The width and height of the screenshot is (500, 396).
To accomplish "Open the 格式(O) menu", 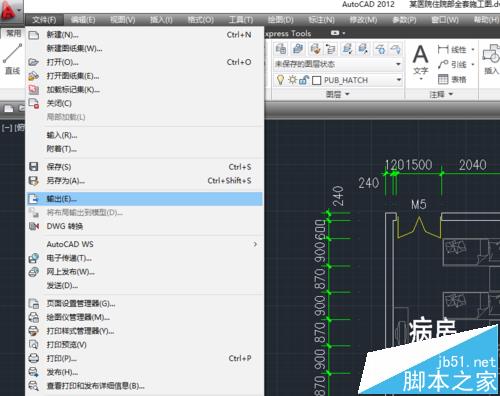I will point(200,20).
